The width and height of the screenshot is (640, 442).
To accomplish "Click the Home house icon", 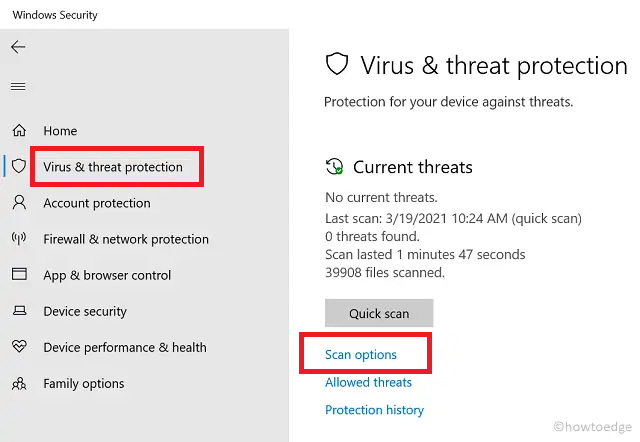I will click(x=19, y=131).
